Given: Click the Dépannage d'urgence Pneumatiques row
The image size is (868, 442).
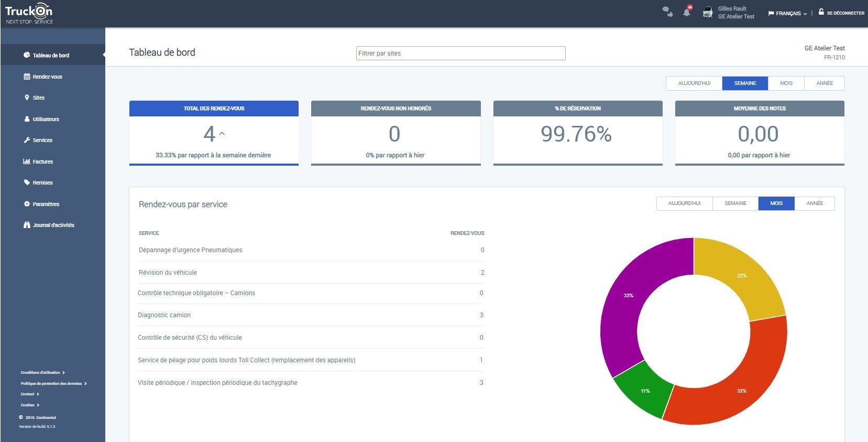Looking at the screenshot, I should [311, 250].
